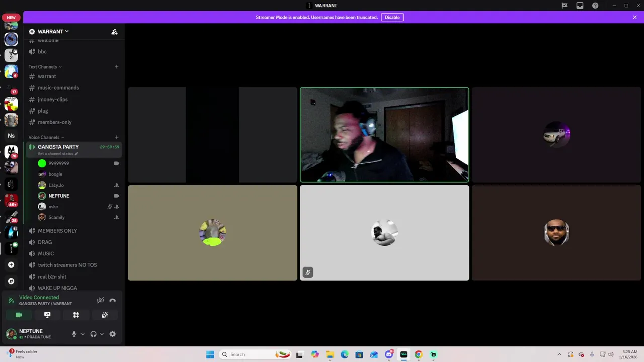Viewport: 644px width, 362px height.
Task: Create a new voice channel
Action: [116, 137]
